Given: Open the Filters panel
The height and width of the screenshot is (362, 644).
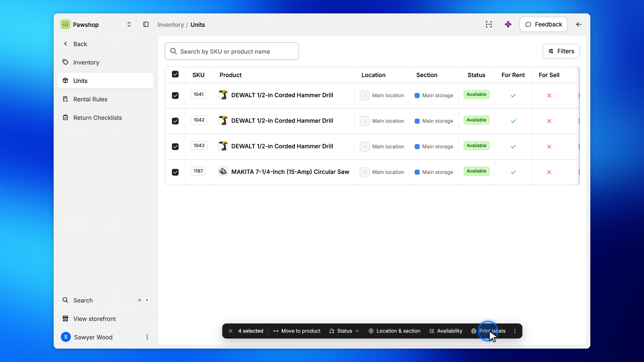Looking at the screenshot, I should click(x=561, y=51).
